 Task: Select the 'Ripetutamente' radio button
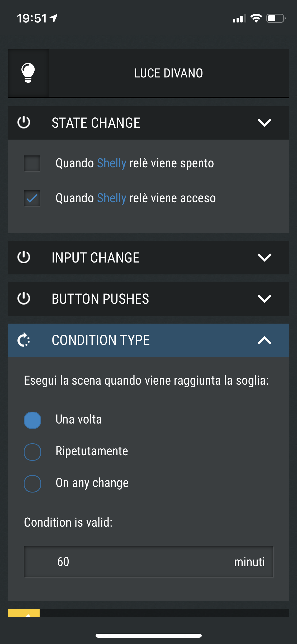click(32, 452)
